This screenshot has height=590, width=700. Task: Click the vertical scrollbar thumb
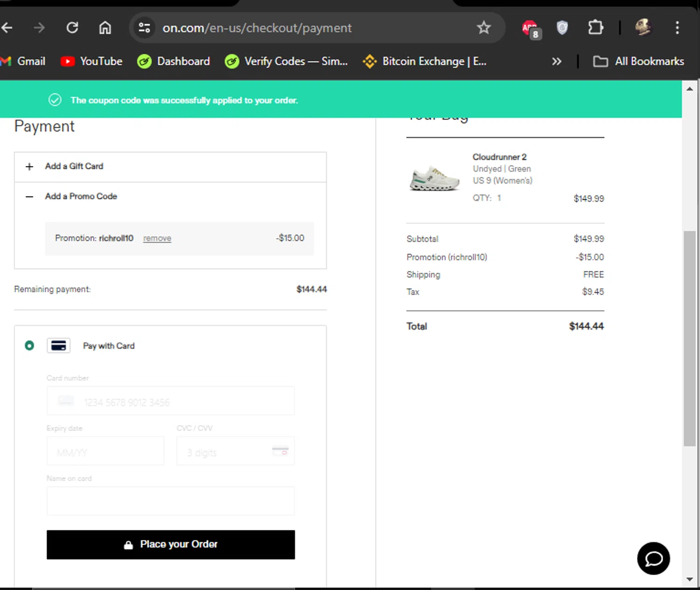pyautogui.click(x=690, y=338)
